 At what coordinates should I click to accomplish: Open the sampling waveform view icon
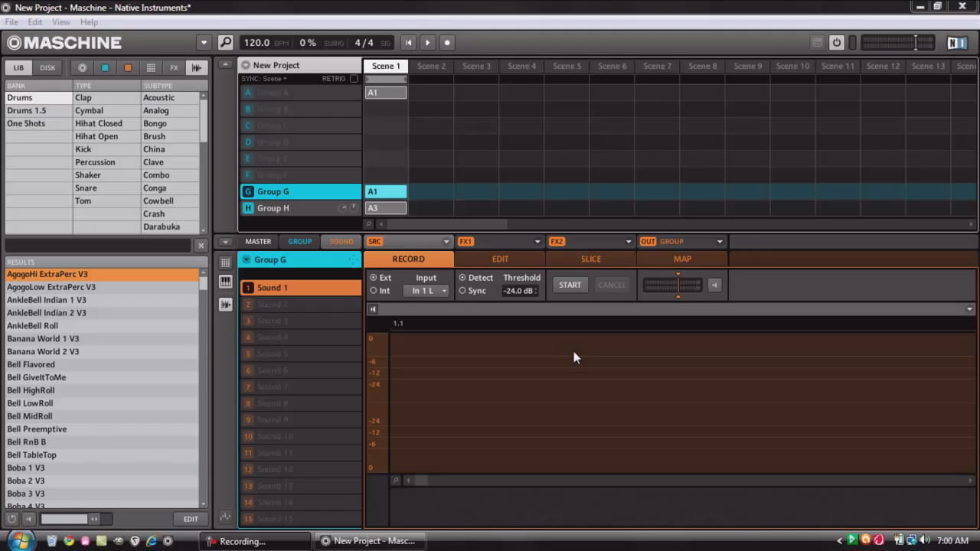click(225, 304)
